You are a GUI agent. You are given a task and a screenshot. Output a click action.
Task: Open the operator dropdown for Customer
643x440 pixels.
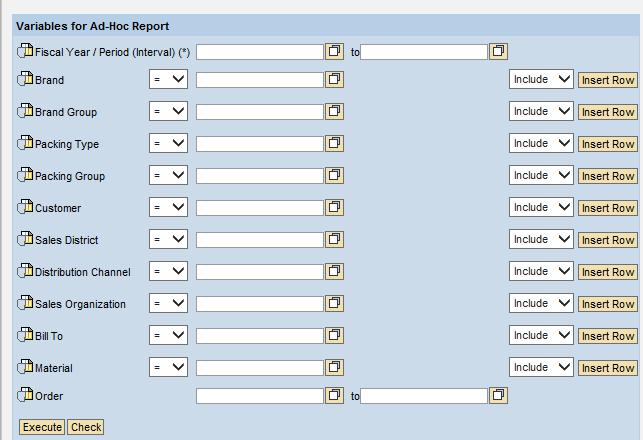(169, 207)
